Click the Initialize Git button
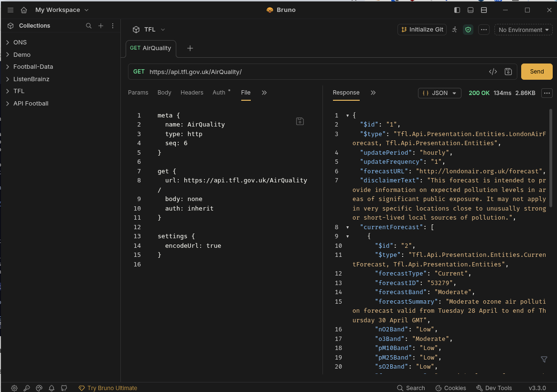The width and height of the screenshot is (557, 392). [422, 30]
